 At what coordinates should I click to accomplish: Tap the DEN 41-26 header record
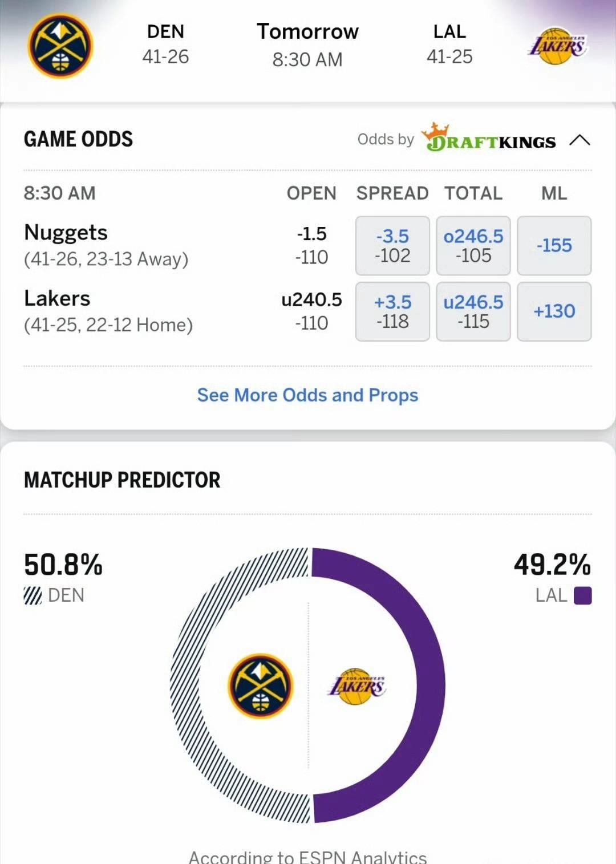coord(165,44)
